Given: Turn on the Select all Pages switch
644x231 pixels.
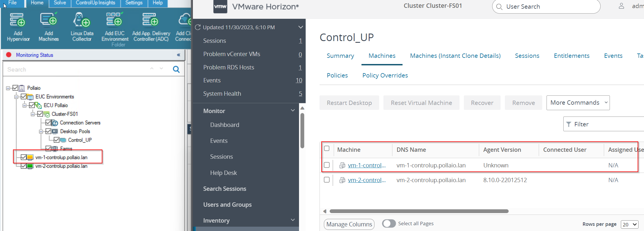Looking at the screenshot, I should pos(389,223).
